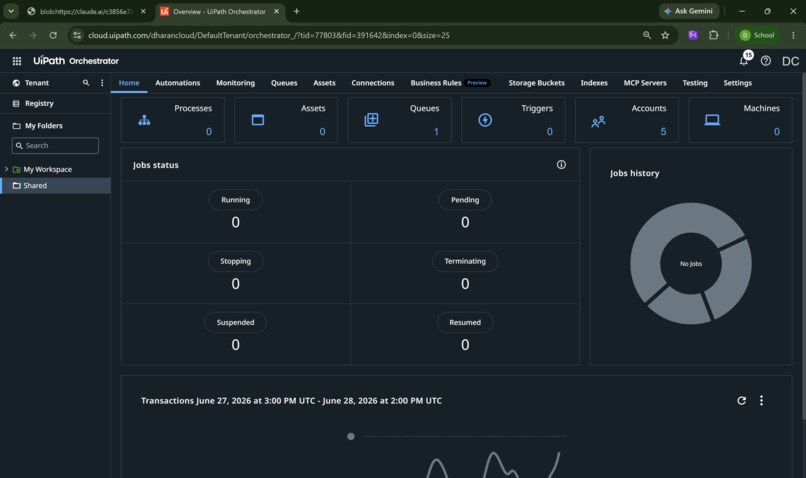Click Ask Gemini button
Image resolution: width=806 pixels, height=478 pixels.
point(688,11)
